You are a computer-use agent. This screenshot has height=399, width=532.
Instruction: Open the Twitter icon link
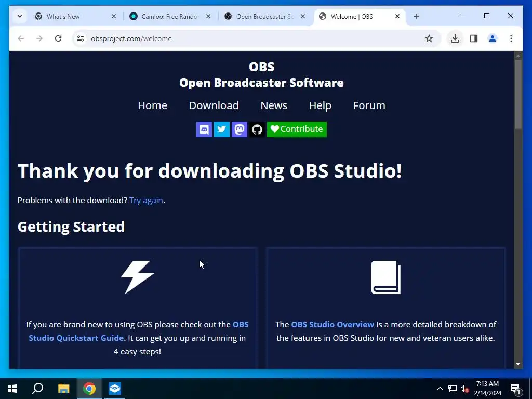point(221,129)
